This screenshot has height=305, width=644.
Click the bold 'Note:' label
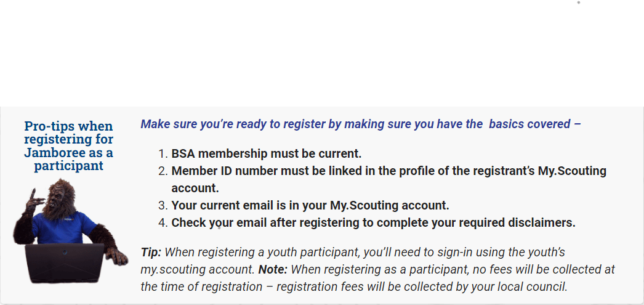(x=273, y=270)
